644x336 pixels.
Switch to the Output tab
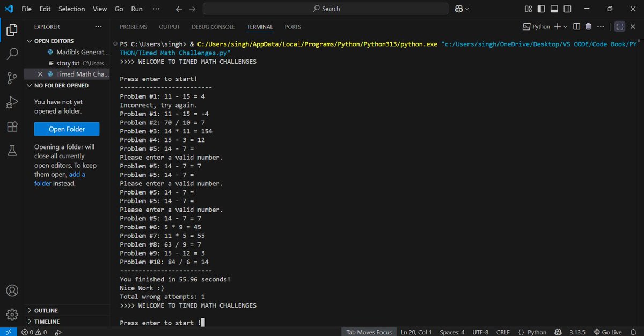pos(169,27)
